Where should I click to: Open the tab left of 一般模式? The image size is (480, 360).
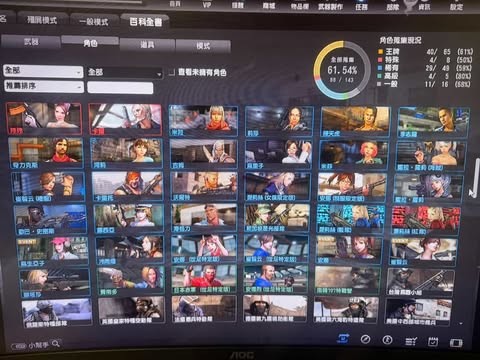coord(42,20)
